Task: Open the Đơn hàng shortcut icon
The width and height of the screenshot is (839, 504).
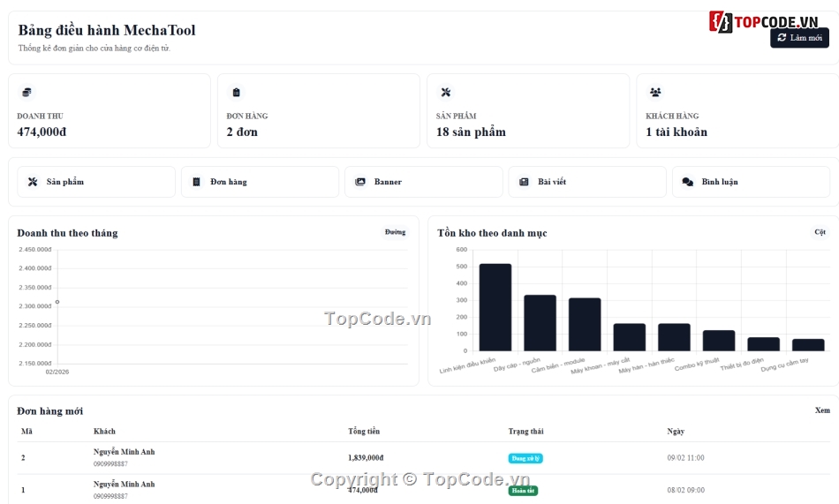Action: (196, 182)
